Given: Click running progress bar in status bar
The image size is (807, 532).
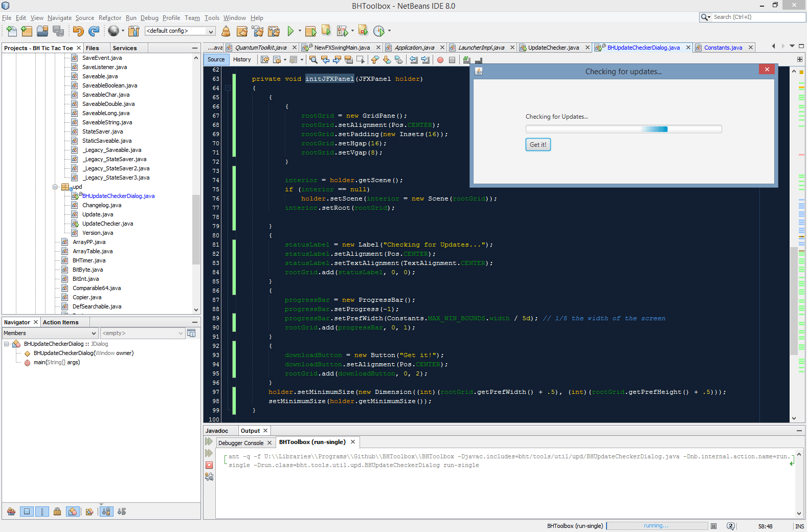Looking at the screenshot, I should click(657, 526).
